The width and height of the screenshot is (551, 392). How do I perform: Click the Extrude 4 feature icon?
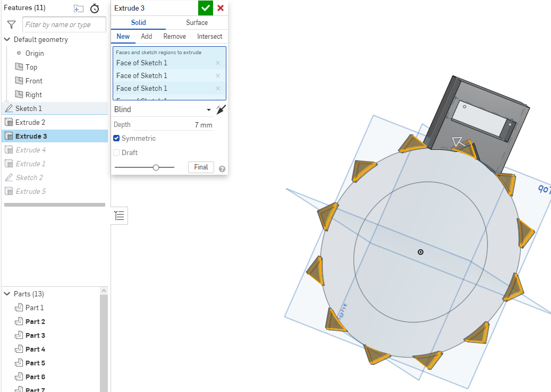pos(9,150)
